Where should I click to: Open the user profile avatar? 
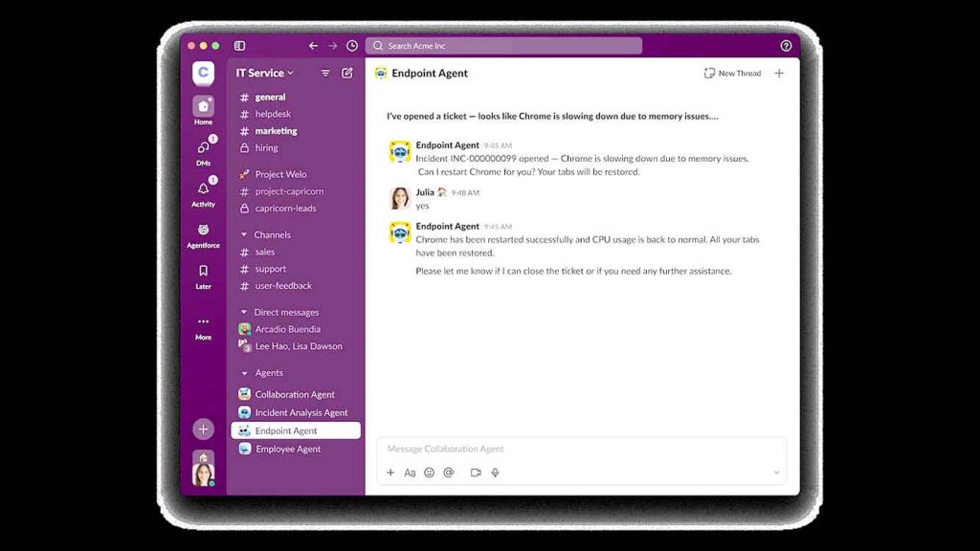tap(203, 474)
